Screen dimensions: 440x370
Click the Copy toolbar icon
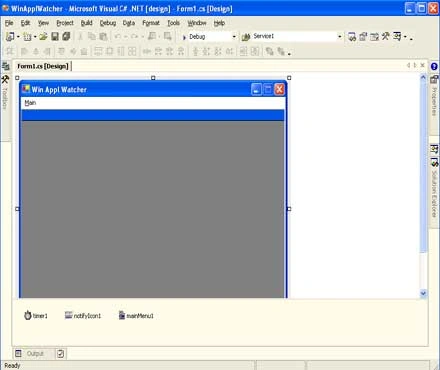pyautogui.click(x=92, y=36)
